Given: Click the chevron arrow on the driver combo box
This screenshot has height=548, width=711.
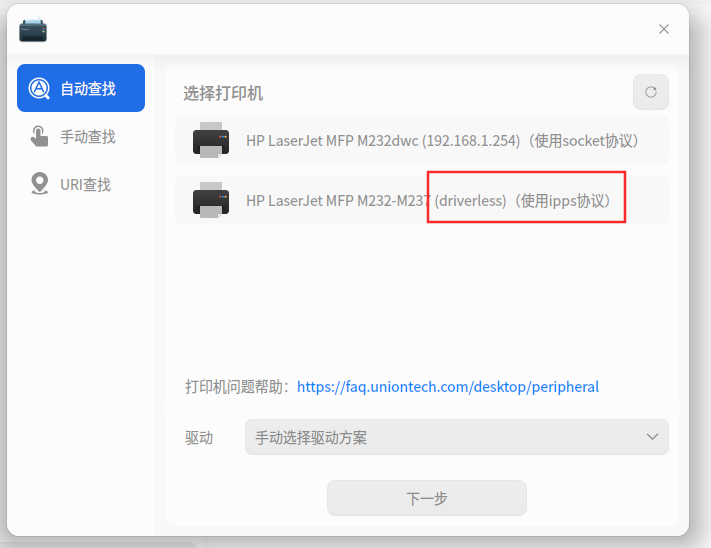Looking at the screenshot, I should (x=652, y=437).
